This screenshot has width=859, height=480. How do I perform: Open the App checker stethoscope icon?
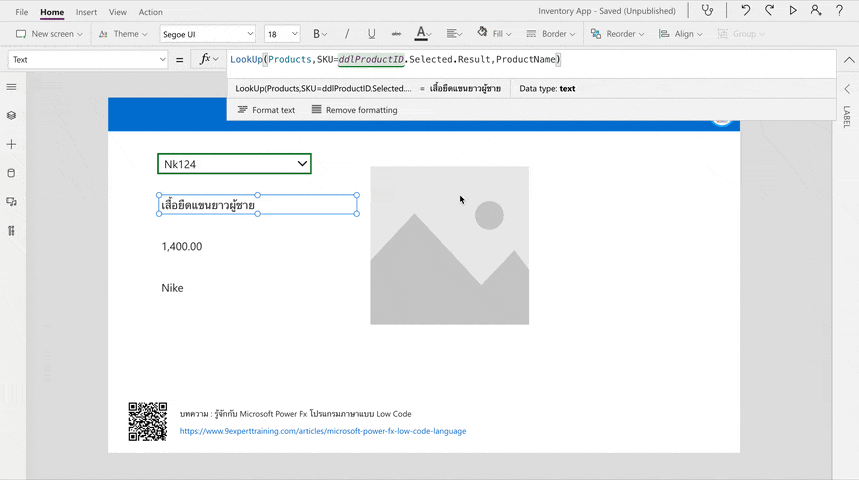coord(707,10)
